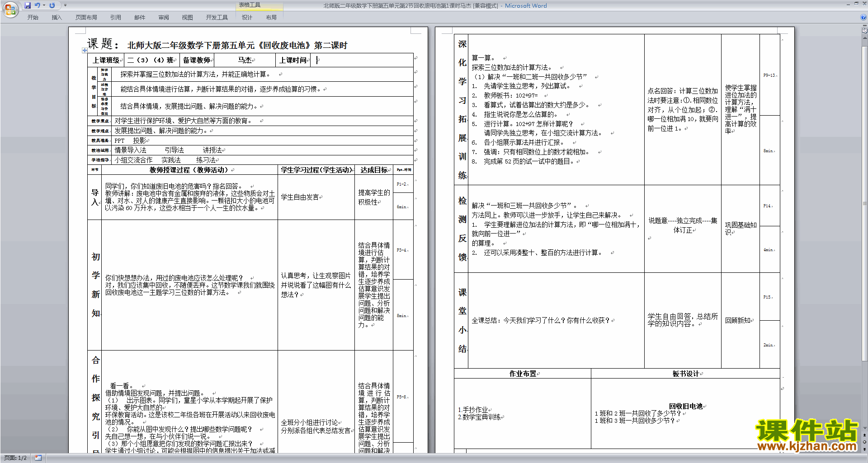Click the 作业布置 header on page two

pos(523,374)
